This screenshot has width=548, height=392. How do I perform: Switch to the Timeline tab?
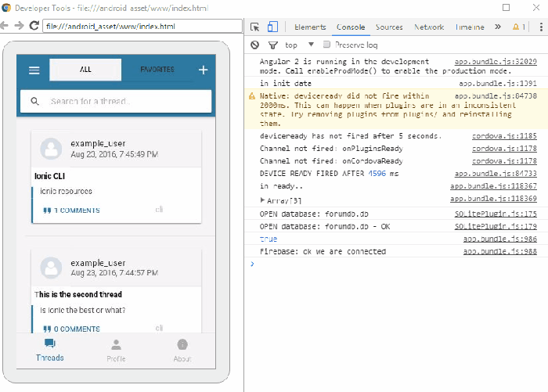tap(470, 27)
